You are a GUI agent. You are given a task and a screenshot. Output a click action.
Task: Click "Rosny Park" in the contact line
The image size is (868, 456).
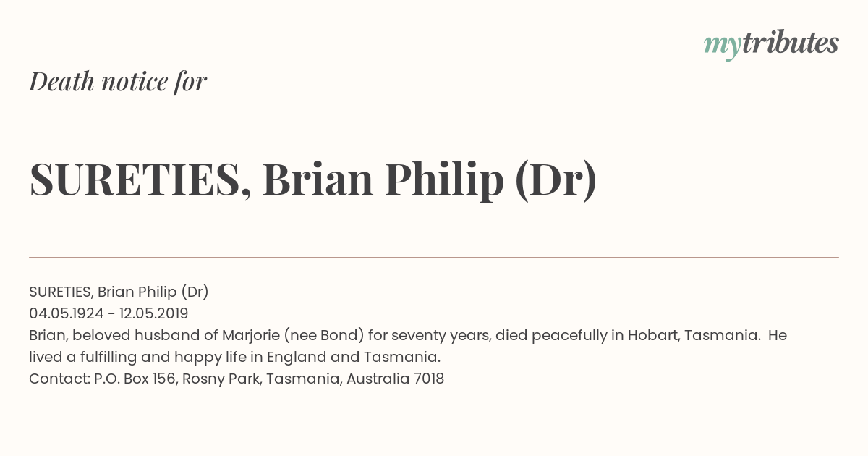click(x=220, y=379)
